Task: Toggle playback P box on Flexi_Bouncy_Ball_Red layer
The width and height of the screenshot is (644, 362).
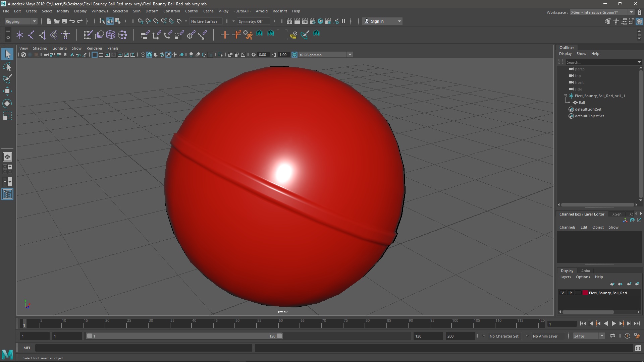Action: pyautogui.click(x=570, y=293)
